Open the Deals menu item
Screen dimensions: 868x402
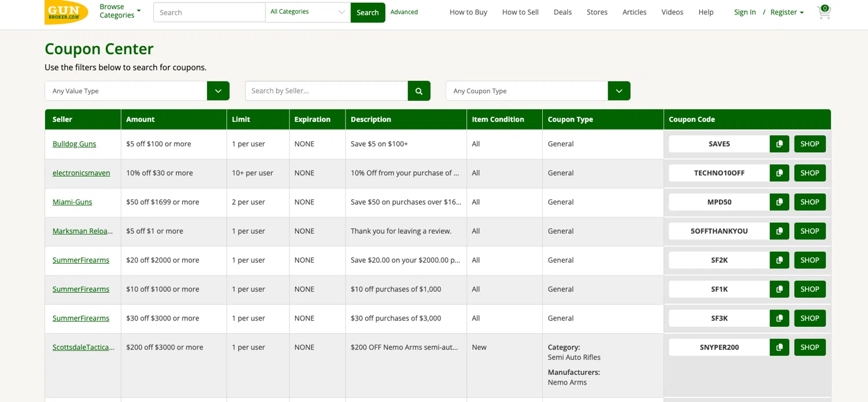tap(562, 12)
